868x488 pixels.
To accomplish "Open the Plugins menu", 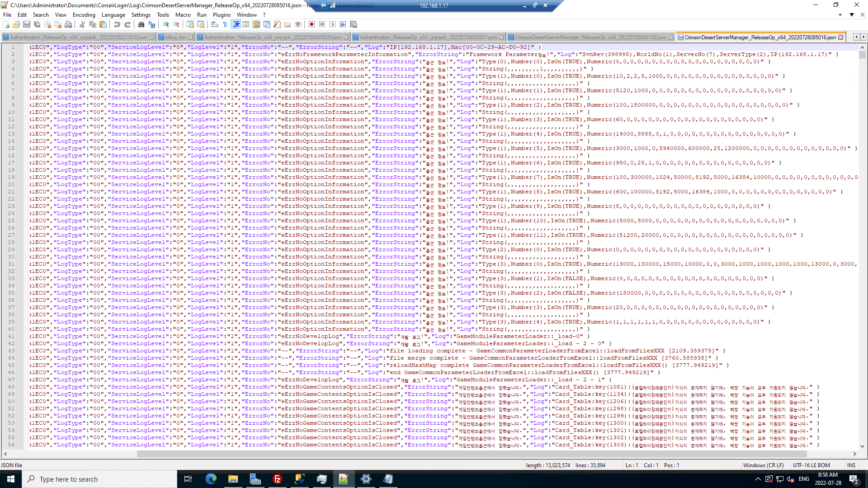I will [x=222, y=14].
